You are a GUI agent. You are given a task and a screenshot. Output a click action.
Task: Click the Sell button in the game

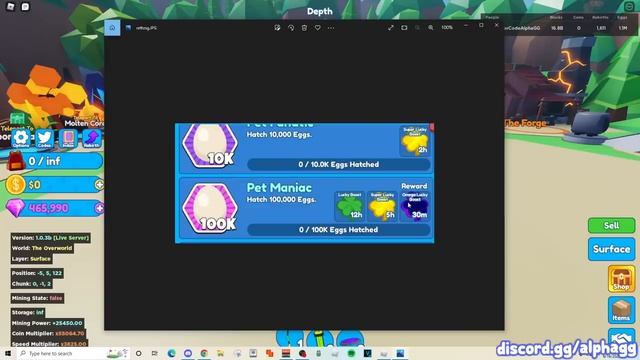pos(611,225)
